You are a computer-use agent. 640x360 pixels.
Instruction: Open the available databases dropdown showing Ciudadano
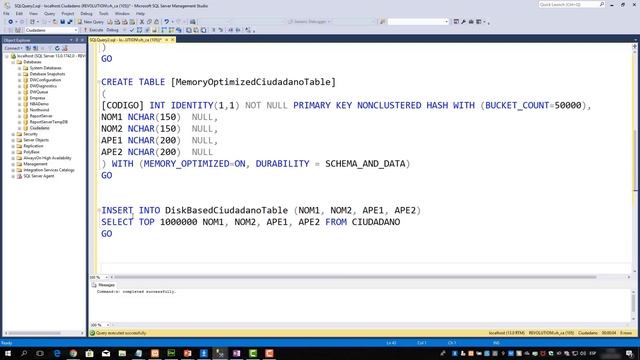click(x=51, y=30)
